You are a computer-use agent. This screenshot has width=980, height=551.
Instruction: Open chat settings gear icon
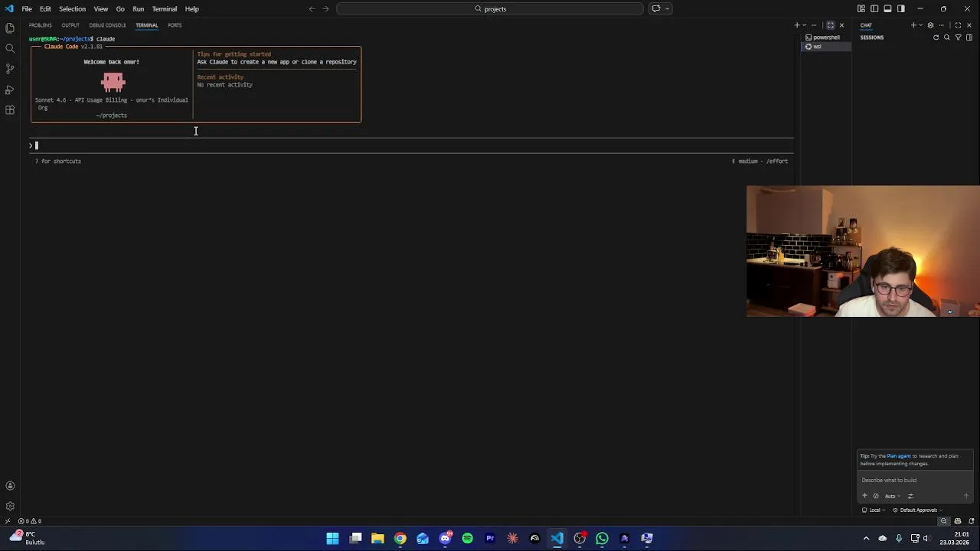[x=931, y=25]
